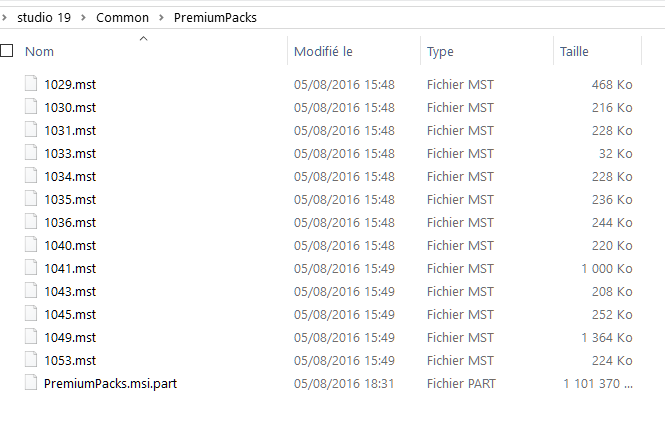Click the 1049.mst file icon
Screen dimensions: 665x428
point(31,336)
